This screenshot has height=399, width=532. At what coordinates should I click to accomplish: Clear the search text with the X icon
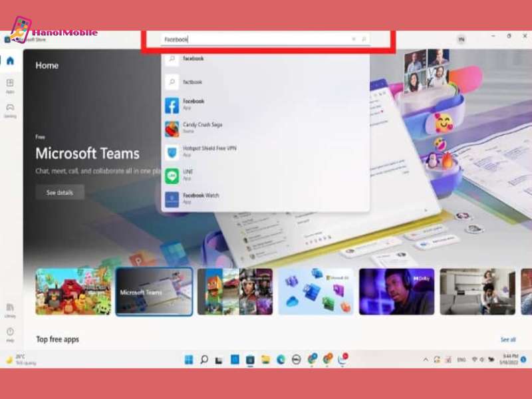(x=354, y=39)
